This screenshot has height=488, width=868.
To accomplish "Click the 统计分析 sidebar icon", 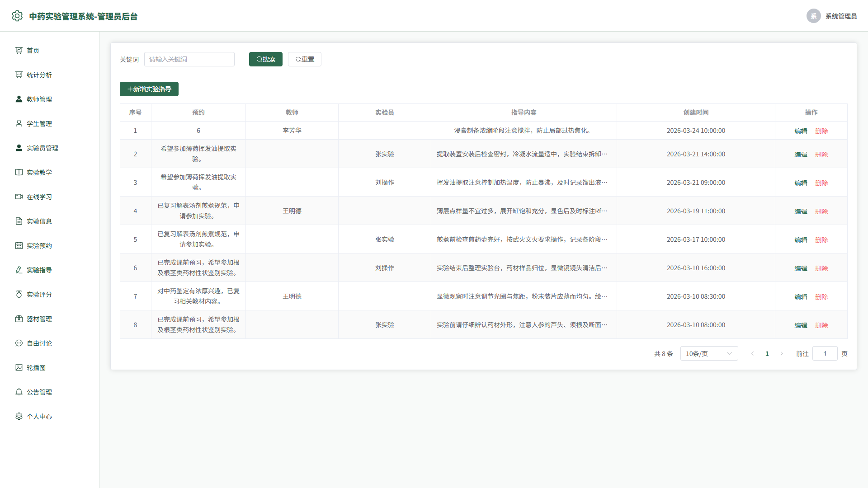I will click(19, 75).
